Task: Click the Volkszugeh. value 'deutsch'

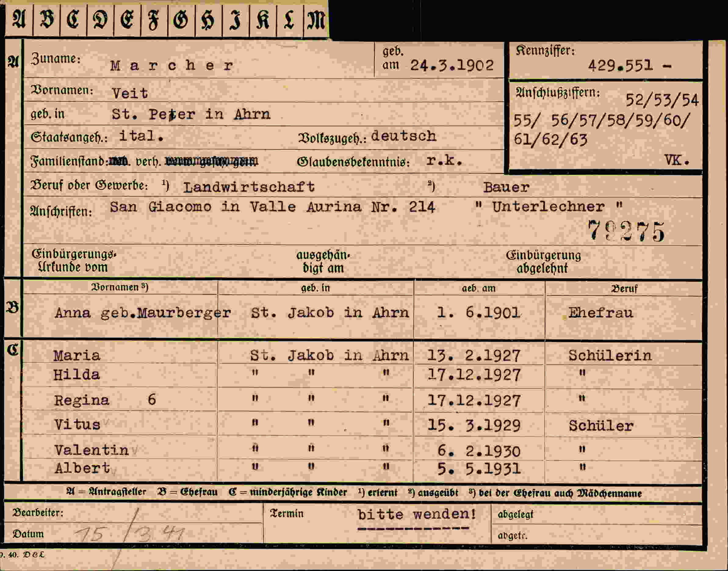Action: [x=404, y=136]
